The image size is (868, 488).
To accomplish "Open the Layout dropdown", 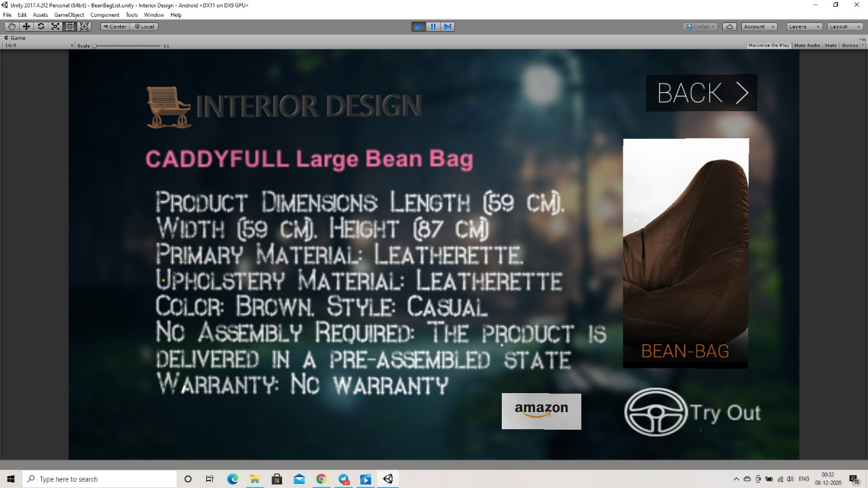I will click(x=844, y=26).
